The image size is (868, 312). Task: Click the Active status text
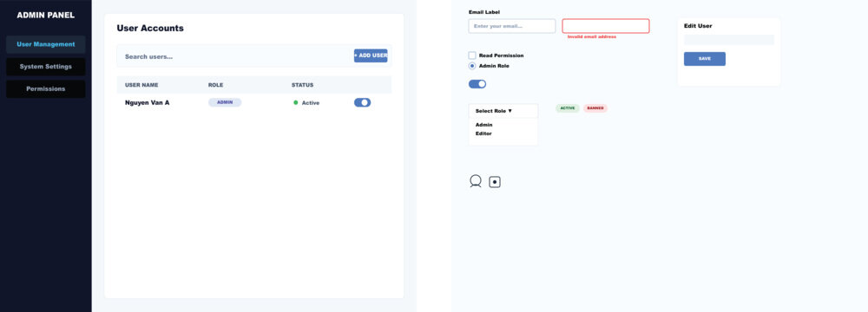(311, 103)
